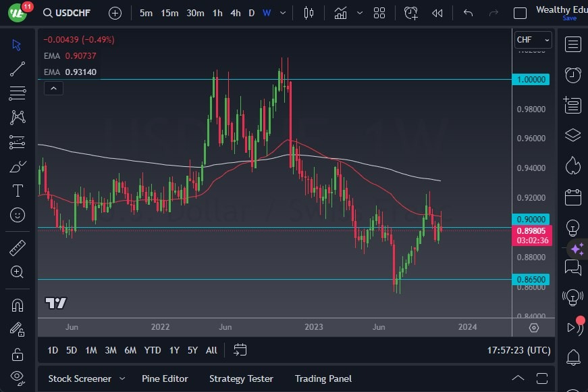Open the Watchlist panel

click(x=572, y=44)
